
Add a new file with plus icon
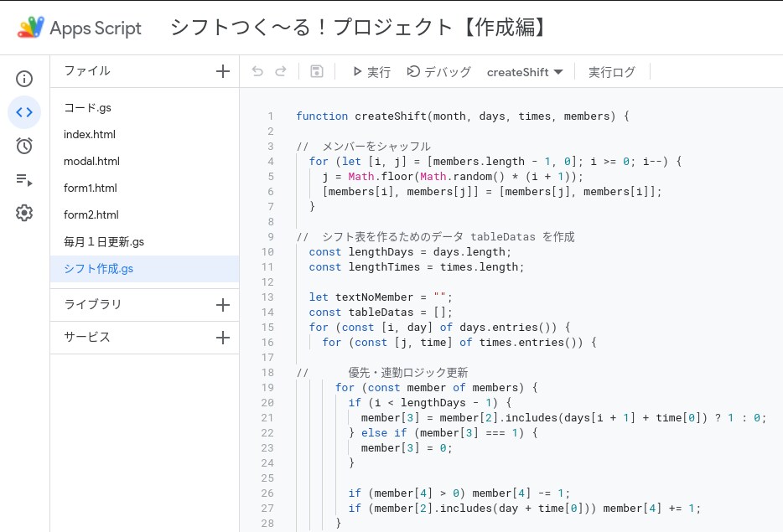tap(223, 71)
